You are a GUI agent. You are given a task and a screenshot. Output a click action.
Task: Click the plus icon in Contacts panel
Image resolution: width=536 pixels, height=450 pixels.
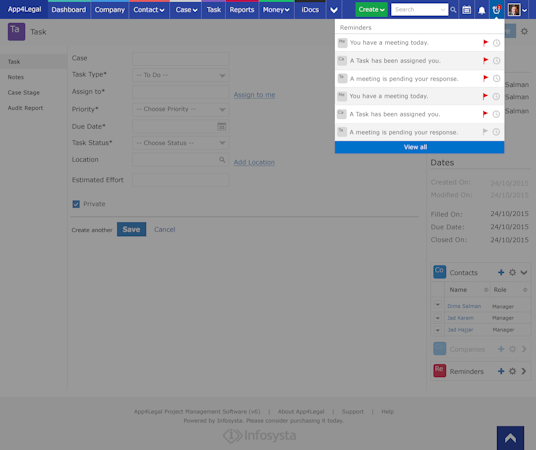click(501, 272)
